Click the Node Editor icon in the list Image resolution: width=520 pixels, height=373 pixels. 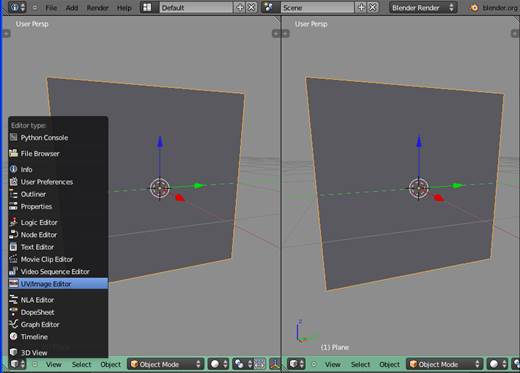pos(13,234)
